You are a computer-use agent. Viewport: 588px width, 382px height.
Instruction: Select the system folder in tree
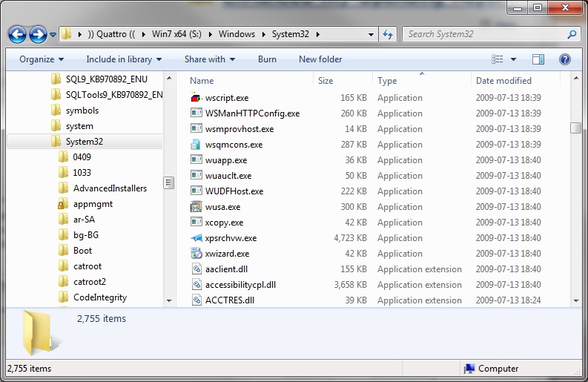click(79, 126)
